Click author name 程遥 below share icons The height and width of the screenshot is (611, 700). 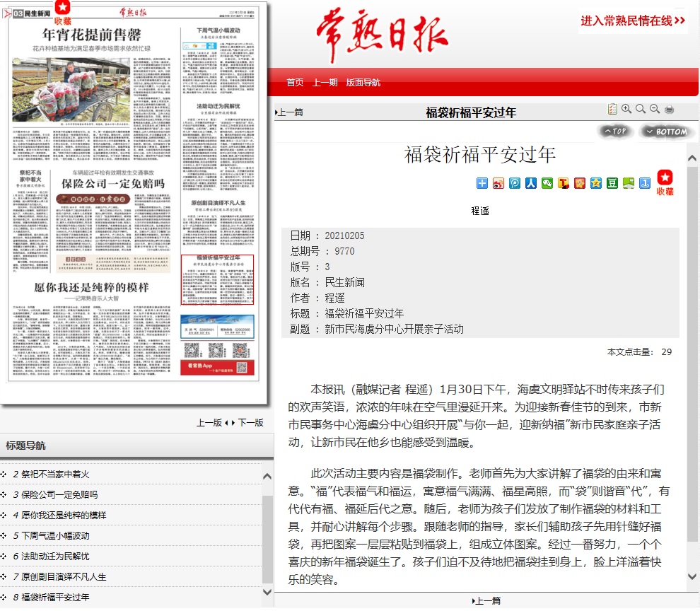click(480, 211)
